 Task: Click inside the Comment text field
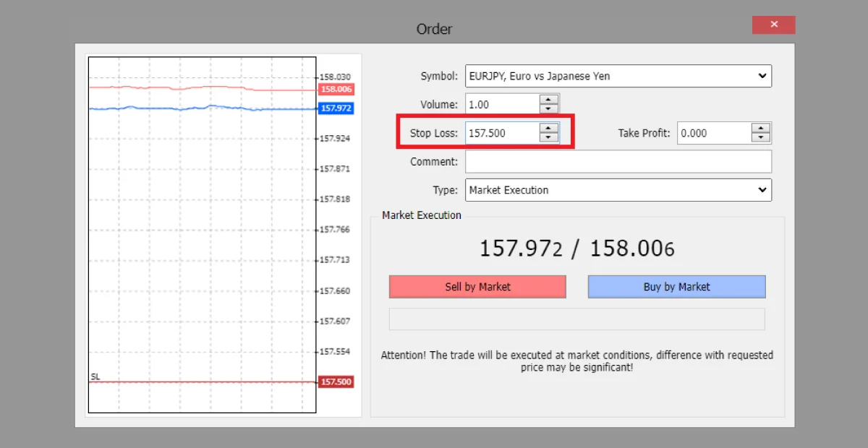(618, 161)
